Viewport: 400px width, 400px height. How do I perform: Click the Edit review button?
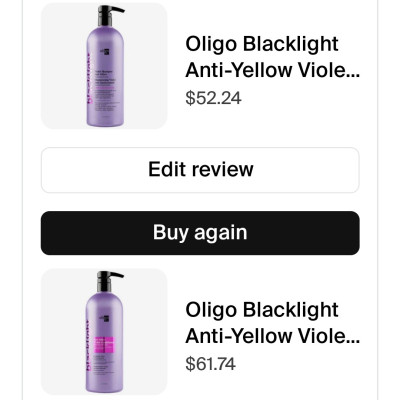coord(200,170)
